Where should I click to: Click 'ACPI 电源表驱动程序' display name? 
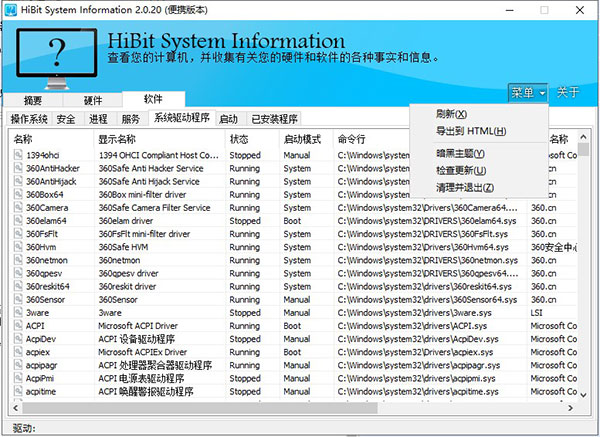pos(141,378)
